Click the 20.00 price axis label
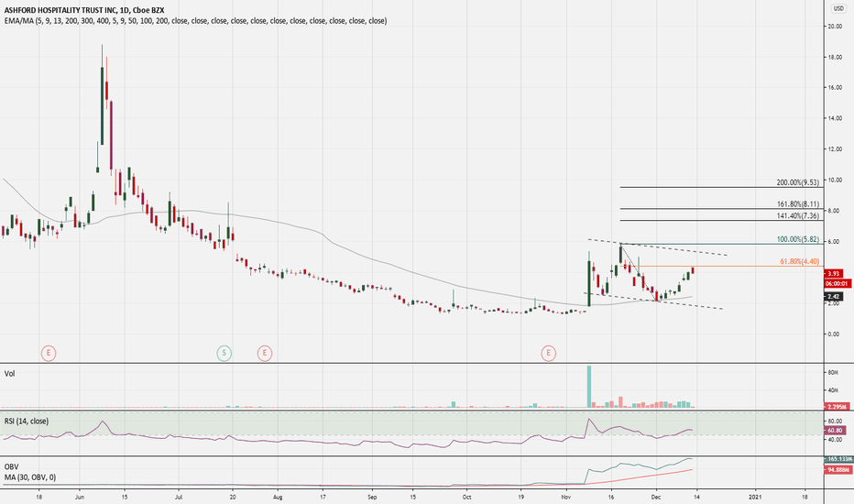This screenshot has height=504, width=854. 835,27
